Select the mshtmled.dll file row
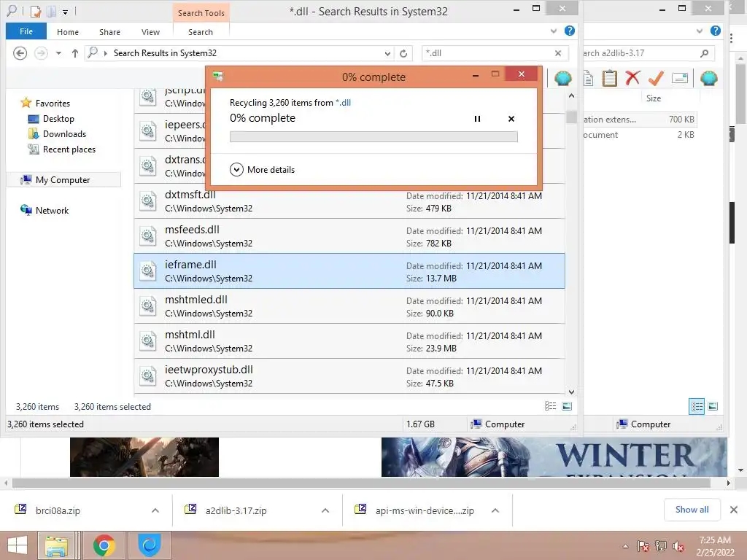The width and height of the screenshot is (747, 560). [x=349, y=306]
